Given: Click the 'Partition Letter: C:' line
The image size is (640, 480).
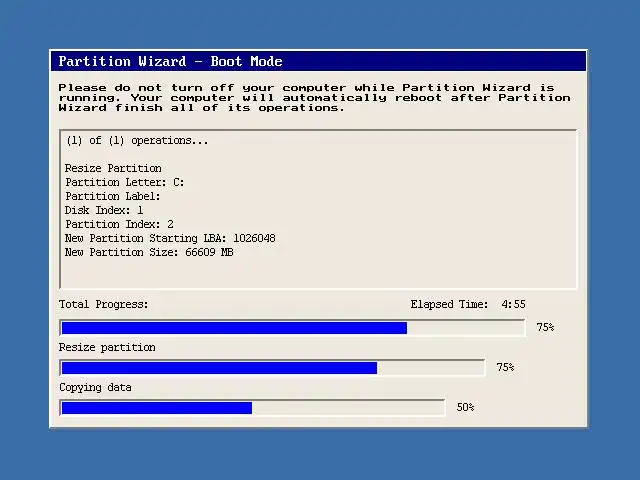Looking at the screenshot, I should click(x=124, y=182).
